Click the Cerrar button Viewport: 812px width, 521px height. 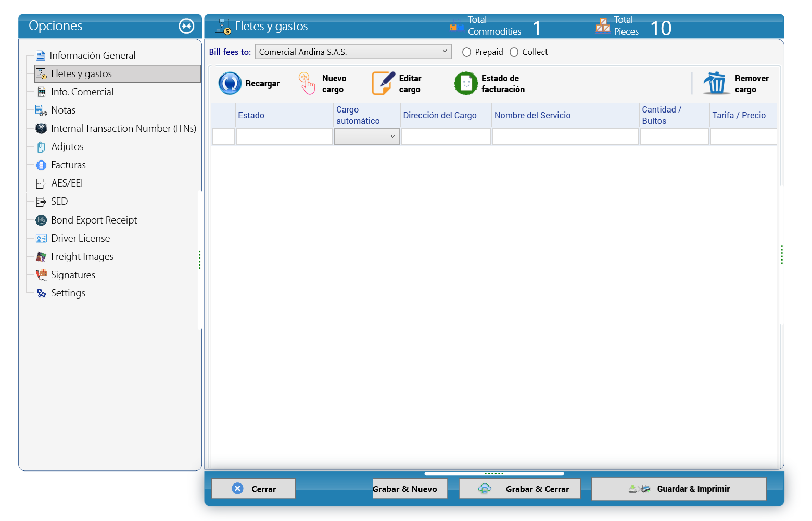pos(253,489)
